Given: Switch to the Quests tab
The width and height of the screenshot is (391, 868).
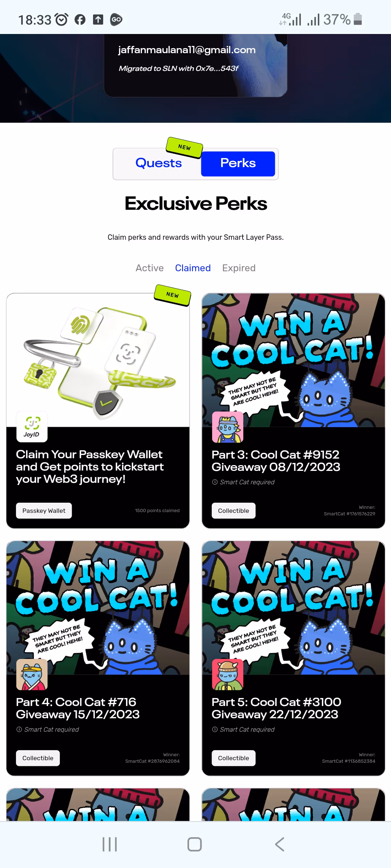Looking at the screenshot, I should 159,163.
